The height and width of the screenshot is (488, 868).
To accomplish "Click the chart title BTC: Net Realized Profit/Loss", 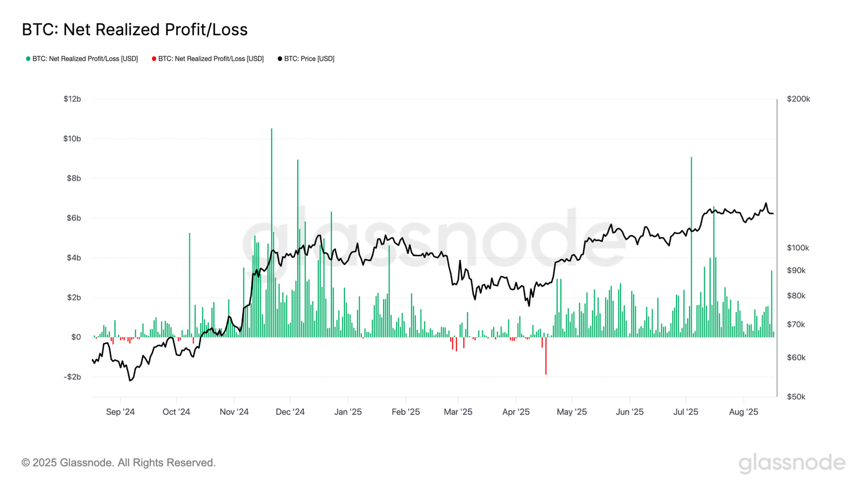I will coord(133,29).
